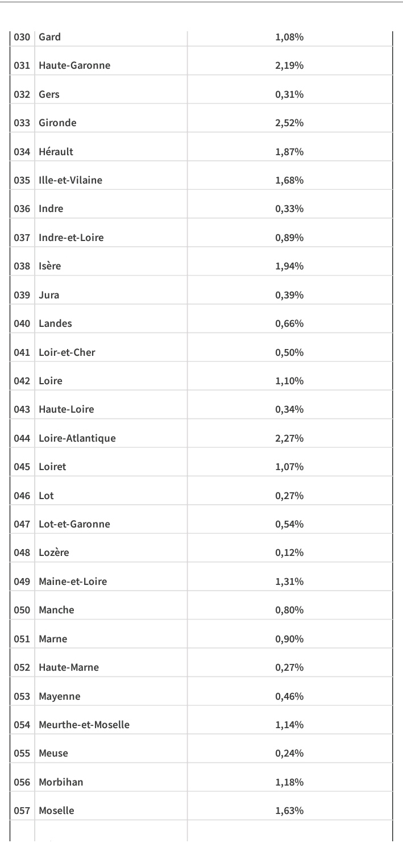Viewport: 403px width, 868px height.
Task: Click the Loiret 1,07% percentage
Action: [x=289, y=467]
